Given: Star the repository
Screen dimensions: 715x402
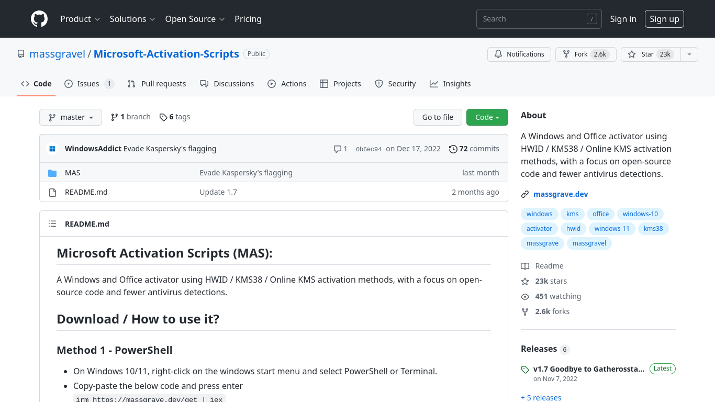Looking at the screenshot, I should (x=646, y=54).
